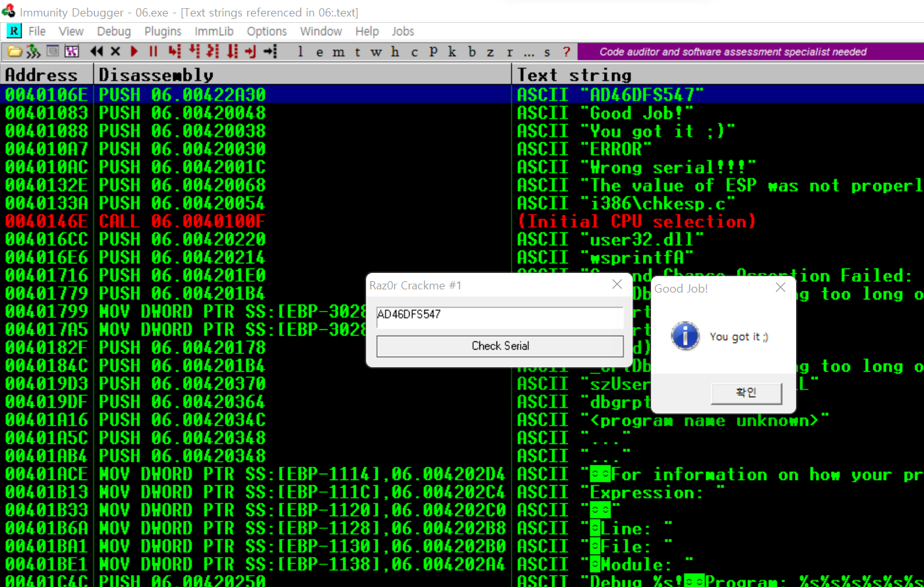Click the attach-to-process toolbar icon
This screenshot has width=924, height=587.
pos(33,51)
